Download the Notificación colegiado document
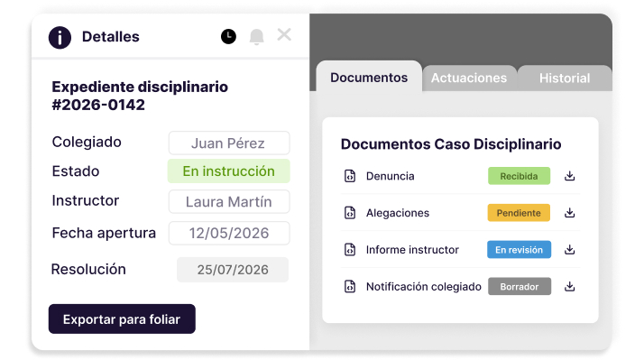Image resolution: width=644 pixels, height=360 pixels. point(570,286)
